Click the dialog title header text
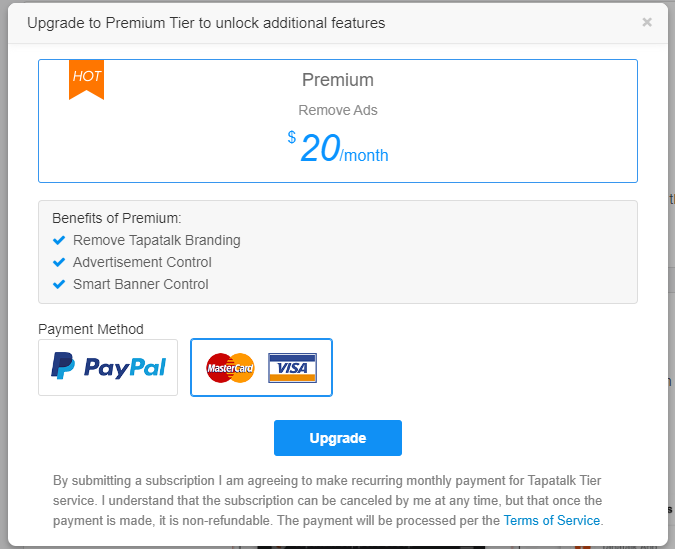 (x=206, y=23)
